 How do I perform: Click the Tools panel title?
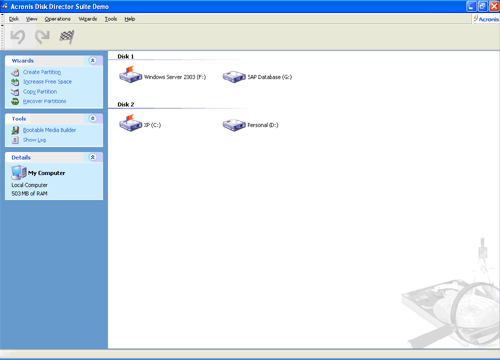click(x=19, y=119)
